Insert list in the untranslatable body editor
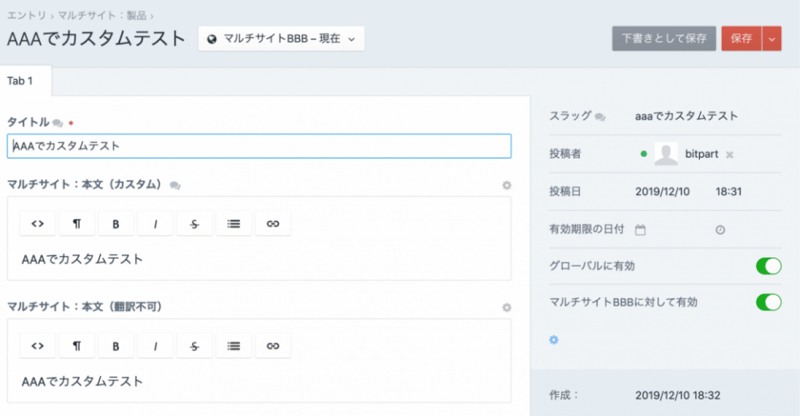 click(233, 345)
